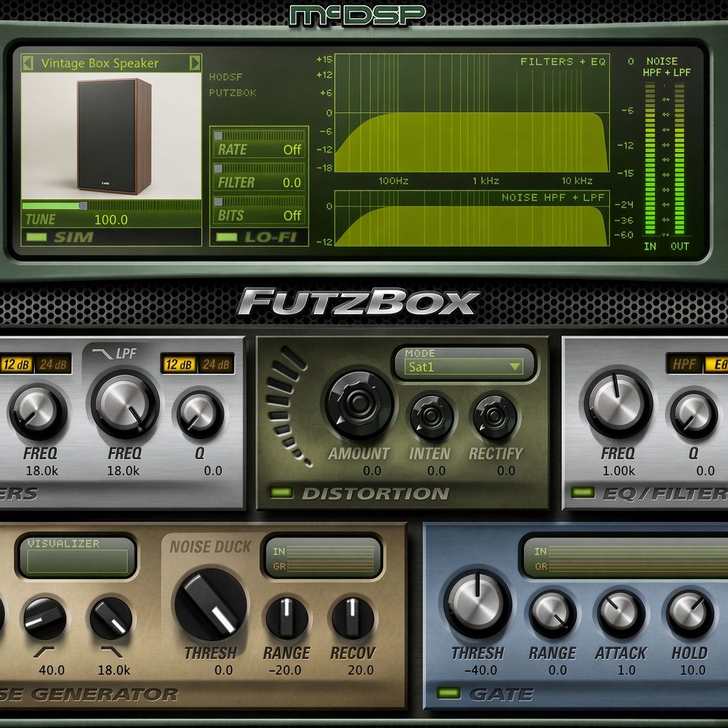
Task: Click the distortion AMOUNT knob
Action: tap(359, 405)
